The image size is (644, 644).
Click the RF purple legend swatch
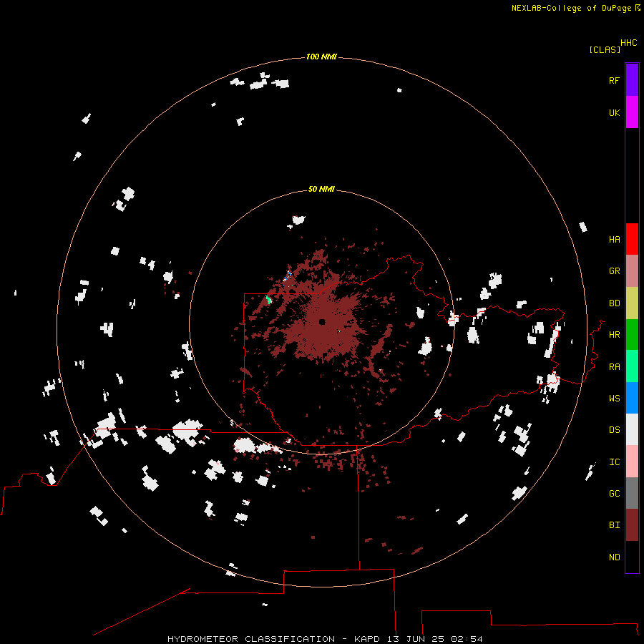pyautogui.click(x=632, y=80)
